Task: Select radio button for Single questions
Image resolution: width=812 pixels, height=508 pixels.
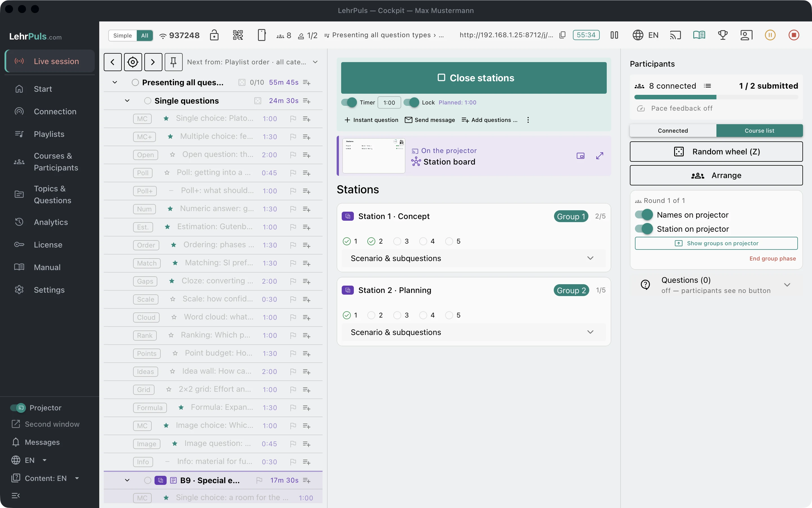Action: (148, 101)
